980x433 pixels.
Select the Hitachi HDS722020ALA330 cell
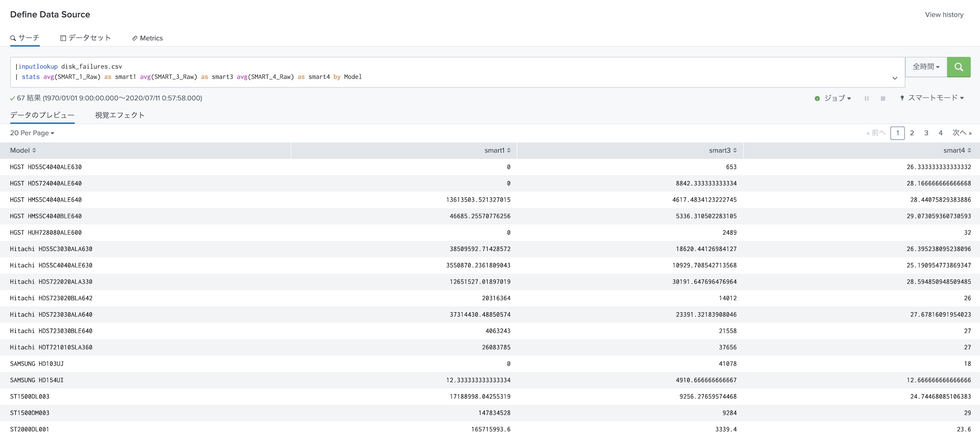[51, 282]
